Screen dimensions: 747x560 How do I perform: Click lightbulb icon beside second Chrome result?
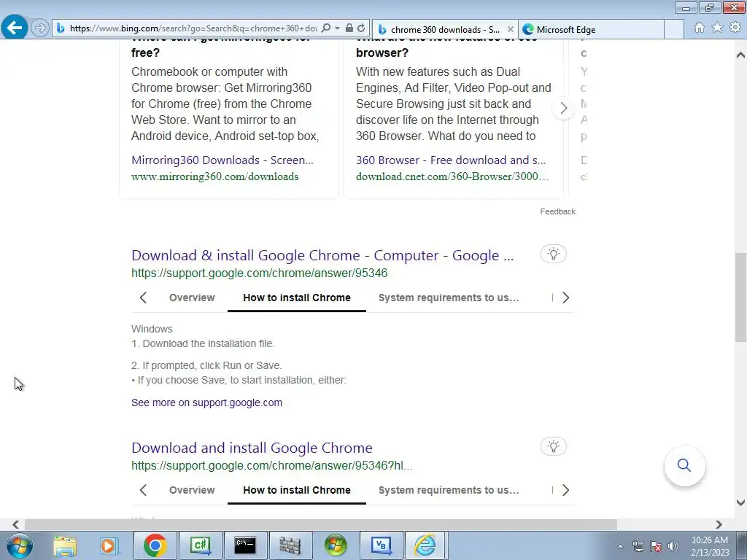click(x=553, y=446)
